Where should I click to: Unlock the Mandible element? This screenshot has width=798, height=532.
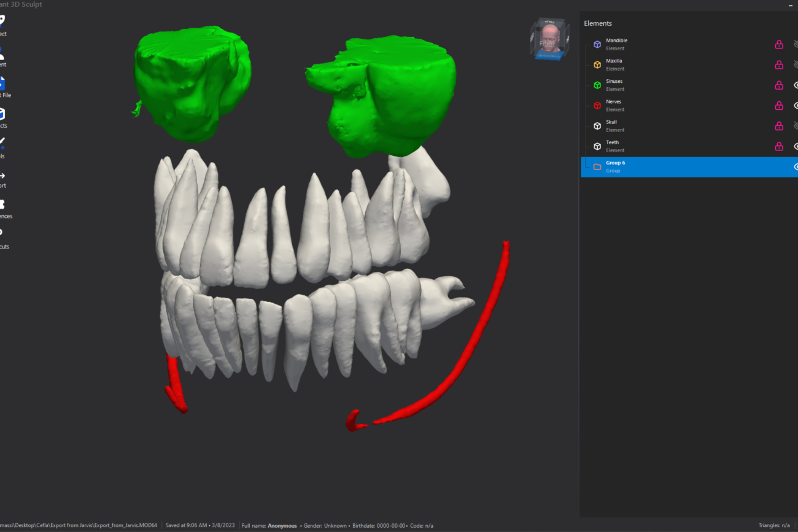779,44
